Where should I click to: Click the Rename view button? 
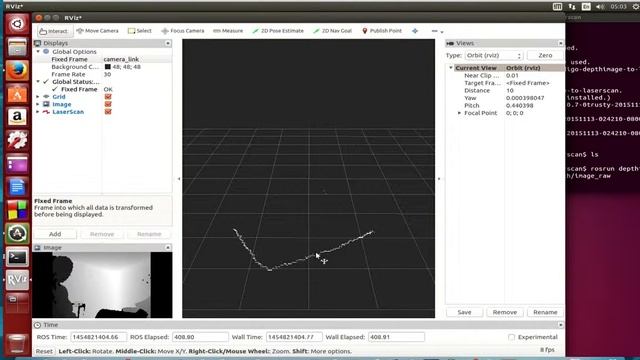pyautogui.click(x=545, y=312)
